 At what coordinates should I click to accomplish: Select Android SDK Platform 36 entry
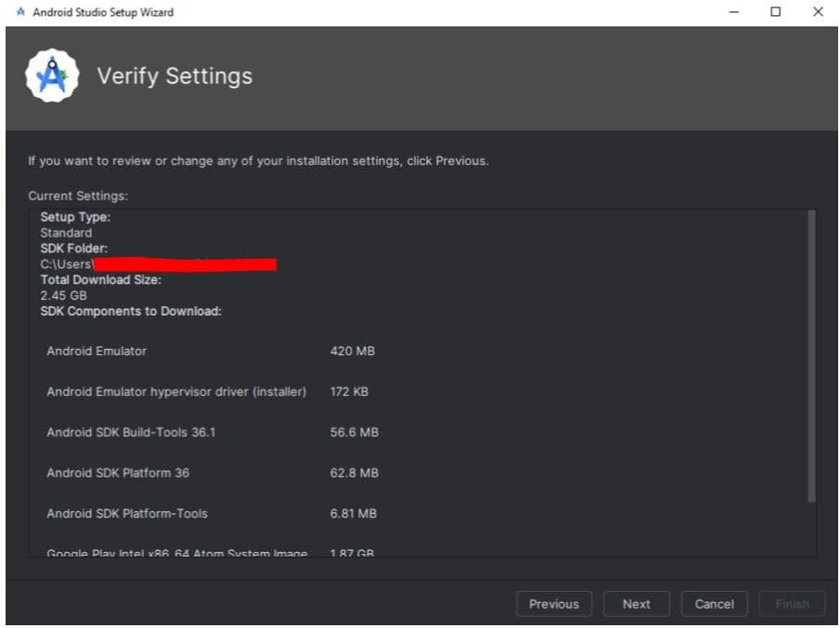(118, 473)
